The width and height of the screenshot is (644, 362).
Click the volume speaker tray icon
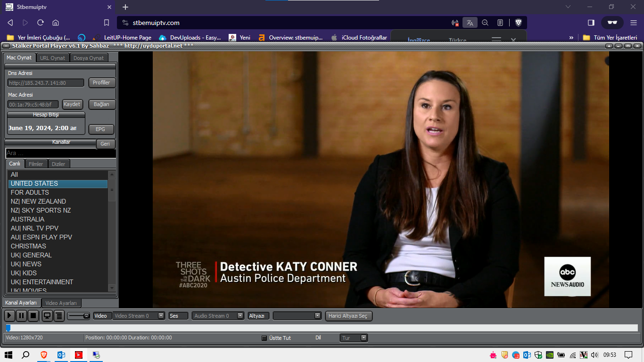(x=594, y=355)
